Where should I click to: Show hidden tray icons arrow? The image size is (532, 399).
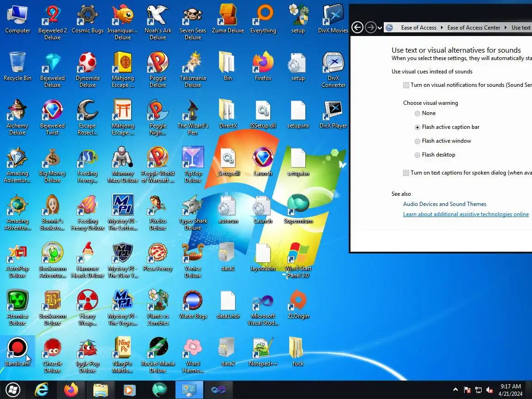click(455, 390)
